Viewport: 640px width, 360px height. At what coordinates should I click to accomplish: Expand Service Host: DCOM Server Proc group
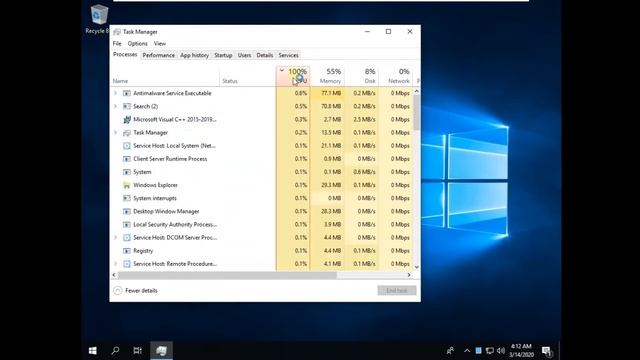116,238
